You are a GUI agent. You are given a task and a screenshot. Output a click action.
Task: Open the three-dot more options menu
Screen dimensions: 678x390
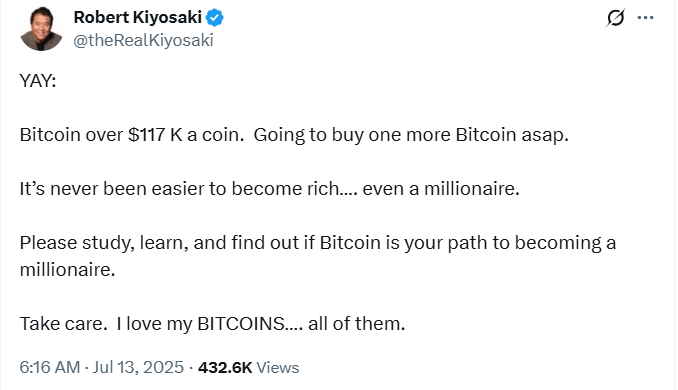645,18
